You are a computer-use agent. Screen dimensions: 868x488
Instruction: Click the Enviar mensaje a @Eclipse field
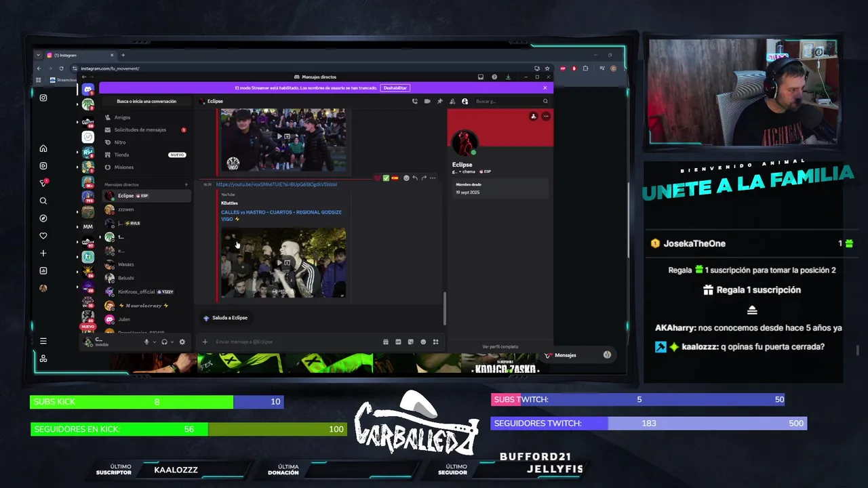pyautogui.click(x=295, y=342)
